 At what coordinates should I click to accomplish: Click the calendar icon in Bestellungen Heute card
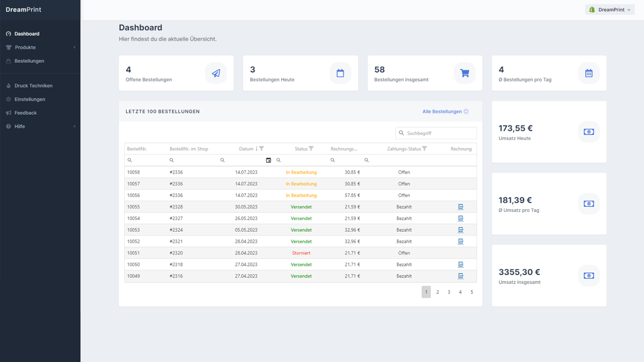tap(341, 73)
